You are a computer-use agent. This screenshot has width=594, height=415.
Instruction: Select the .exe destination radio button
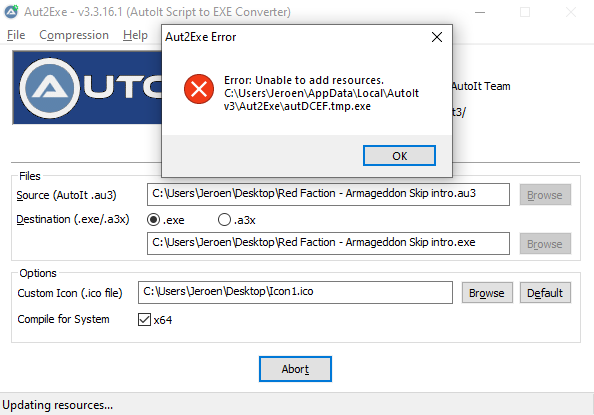click(153, 220)
